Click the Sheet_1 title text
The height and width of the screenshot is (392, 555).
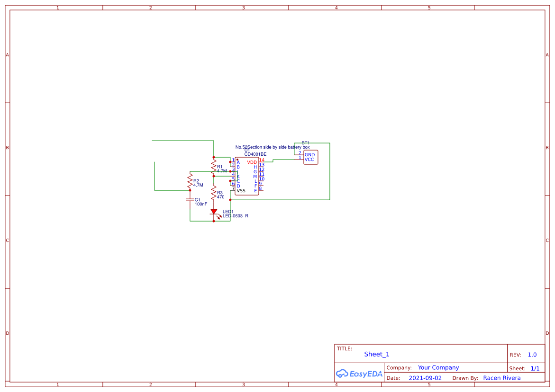pyautogui.click(x=377, y=354)
